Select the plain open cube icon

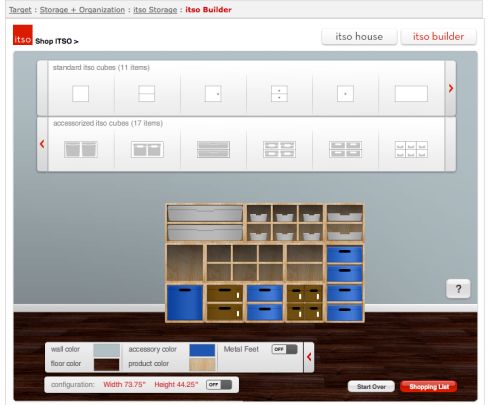(x=81, y=94)
